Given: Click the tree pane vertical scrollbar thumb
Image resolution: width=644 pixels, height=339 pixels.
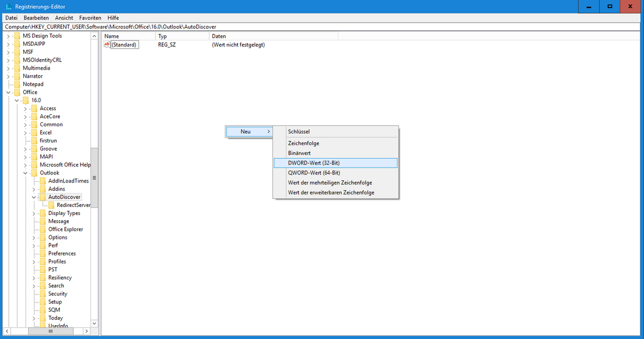Looking at the screenshot, I should point(95,177).
